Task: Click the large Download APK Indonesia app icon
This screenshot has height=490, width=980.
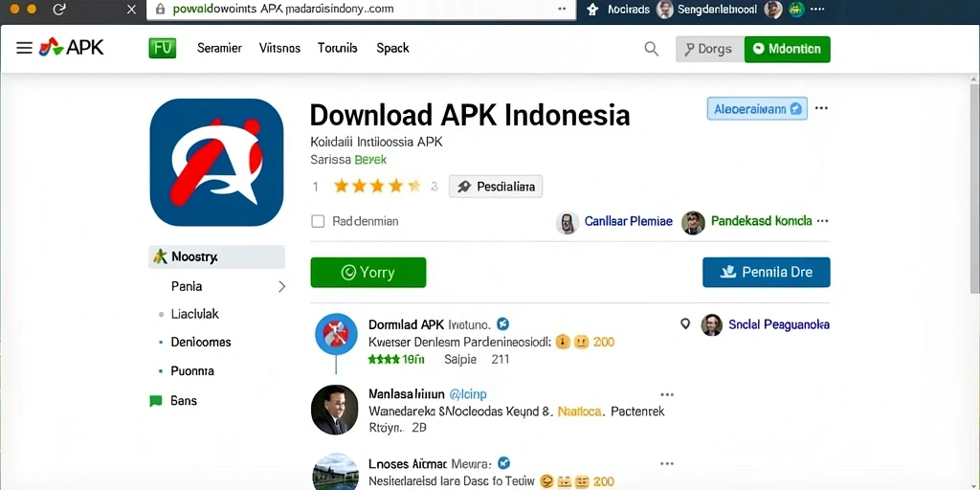Action: 217,163
